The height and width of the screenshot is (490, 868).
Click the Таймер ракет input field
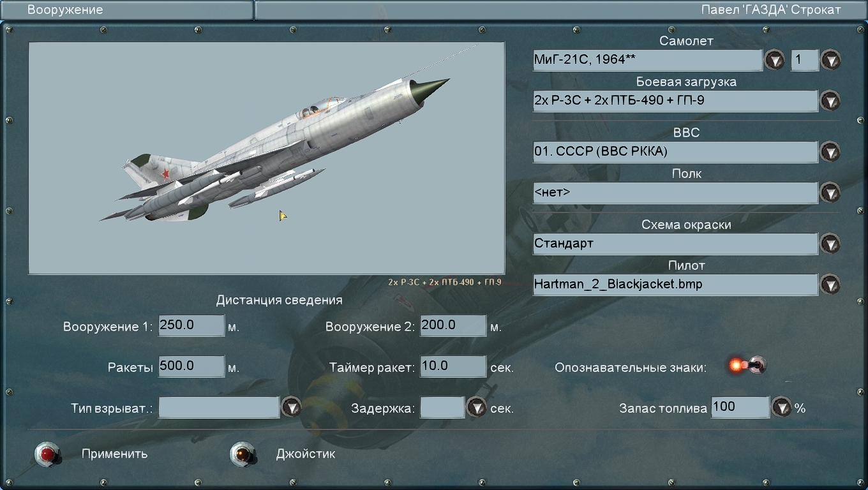453,366
